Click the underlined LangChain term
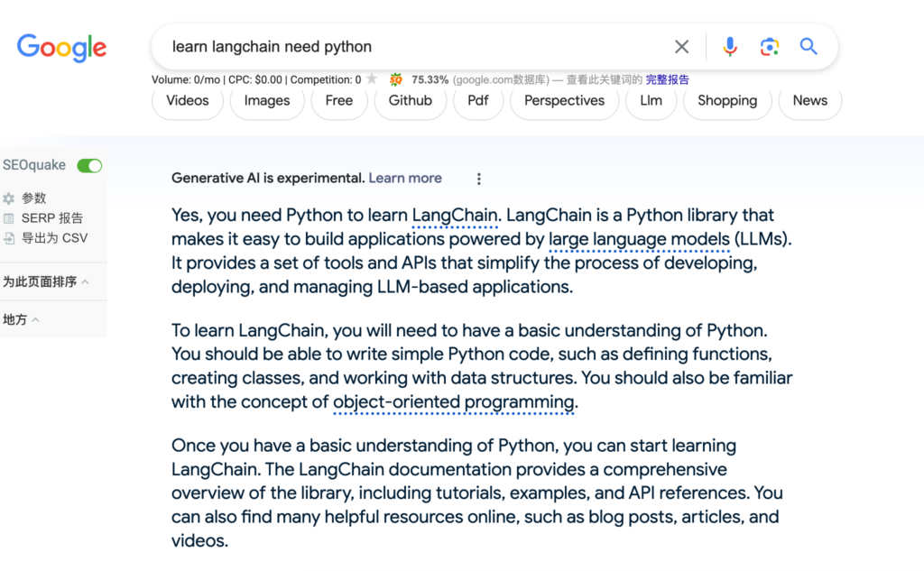924x571 pixels. [455, 216]
